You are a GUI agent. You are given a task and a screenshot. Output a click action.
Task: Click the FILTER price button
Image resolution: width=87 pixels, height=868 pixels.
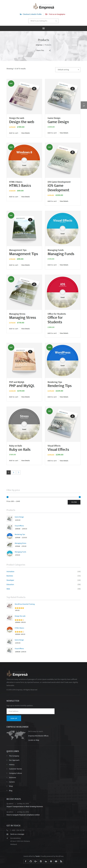point(74,502)
